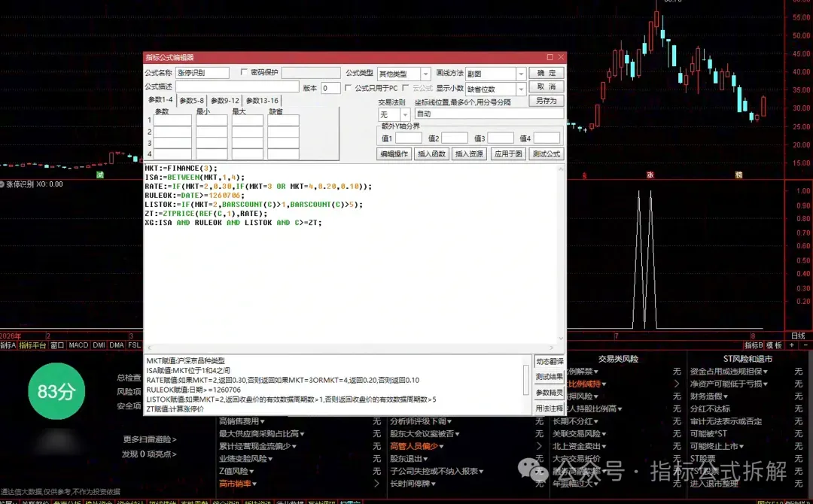
Task: Expand the 高销售费用 risk item
Action: point(242,421)
